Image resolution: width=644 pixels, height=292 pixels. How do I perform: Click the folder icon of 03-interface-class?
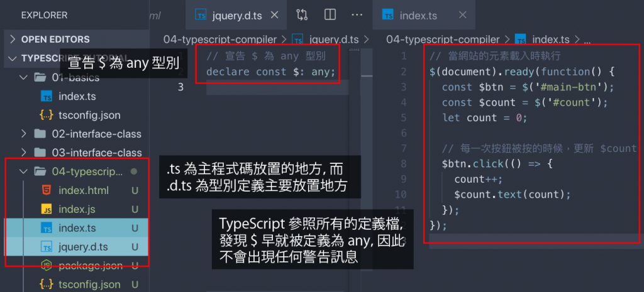coord(40,153)
